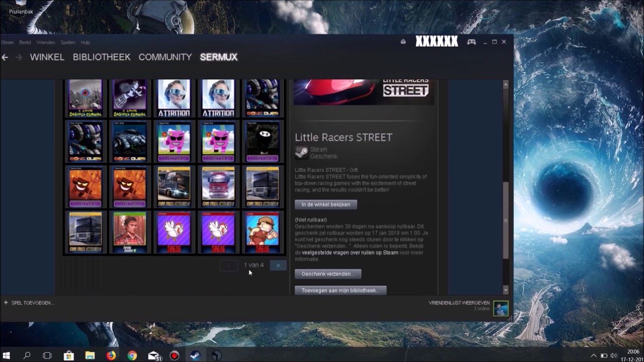Click the volume speaker tray icon
Viewport: 644px width, 362px height.
[614, 355]
